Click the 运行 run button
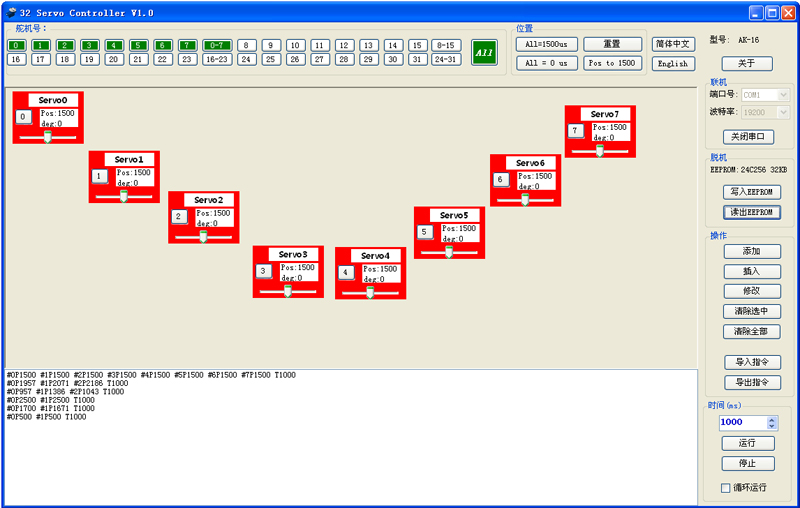This screenshot has width=800, height=508. point(748,443)
